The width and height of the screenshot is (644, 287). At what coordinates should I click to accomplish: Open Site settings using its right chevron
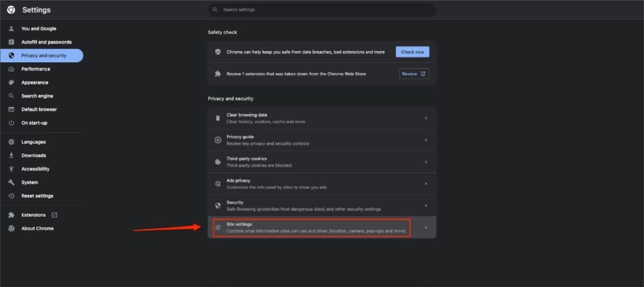[x=426, y=227]
